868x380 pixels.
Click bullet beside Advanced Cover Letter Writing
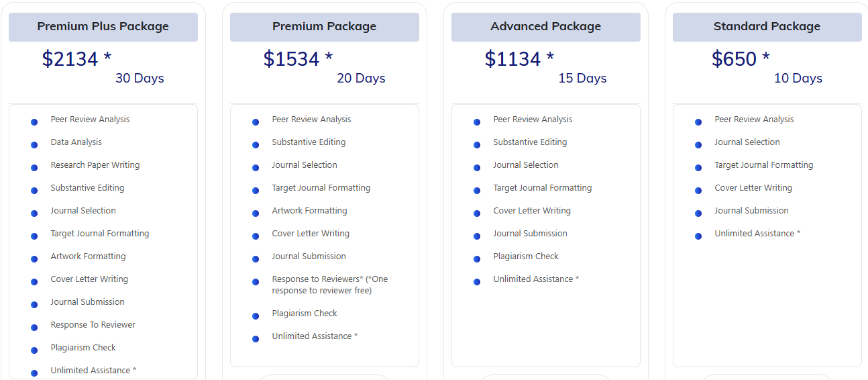[477, 213]
